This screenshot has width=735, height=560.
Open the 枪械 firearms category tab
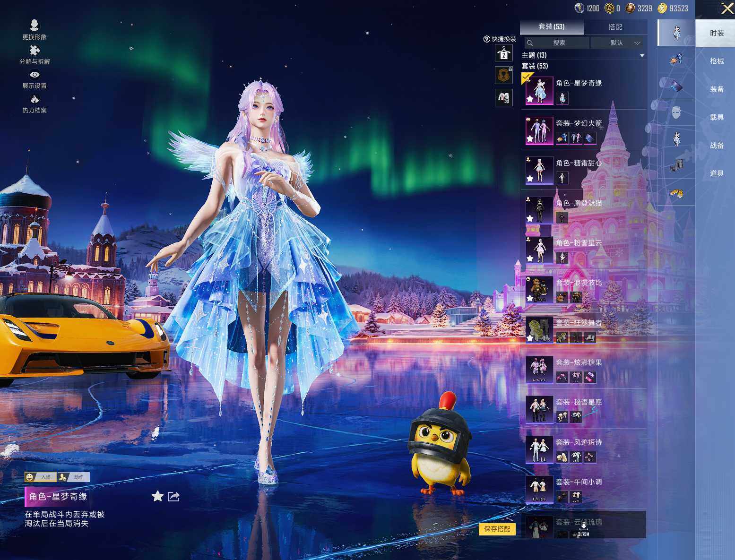716,61
